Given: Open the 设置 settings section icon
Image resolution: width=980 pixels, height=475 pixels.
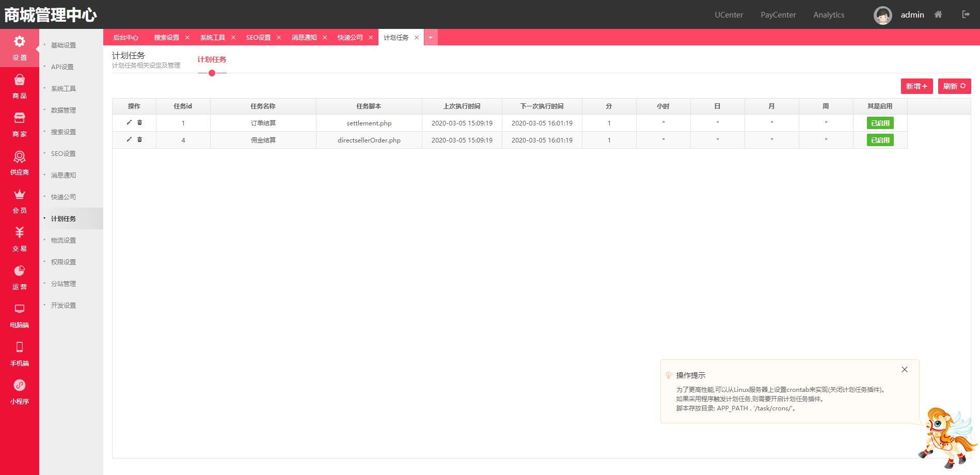Looking at the screenshot, I should pos(20,42).
